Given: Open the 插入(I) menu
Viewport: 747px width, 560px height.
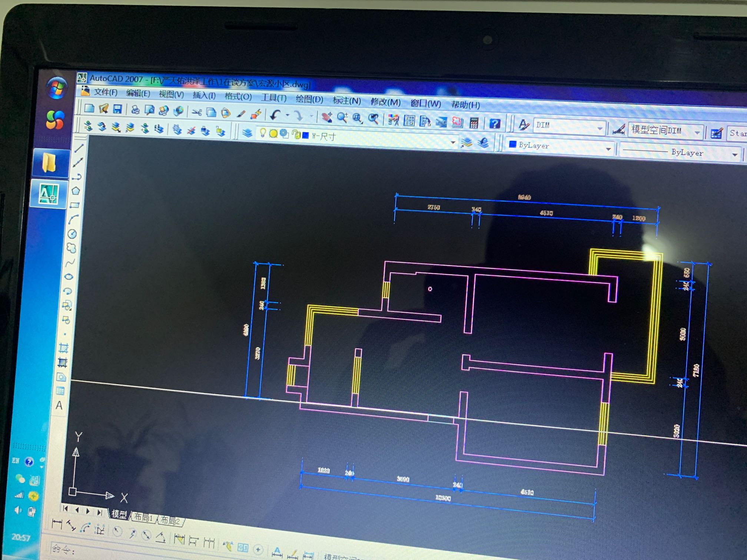Looking at the screenshot, I should point(204,95).
